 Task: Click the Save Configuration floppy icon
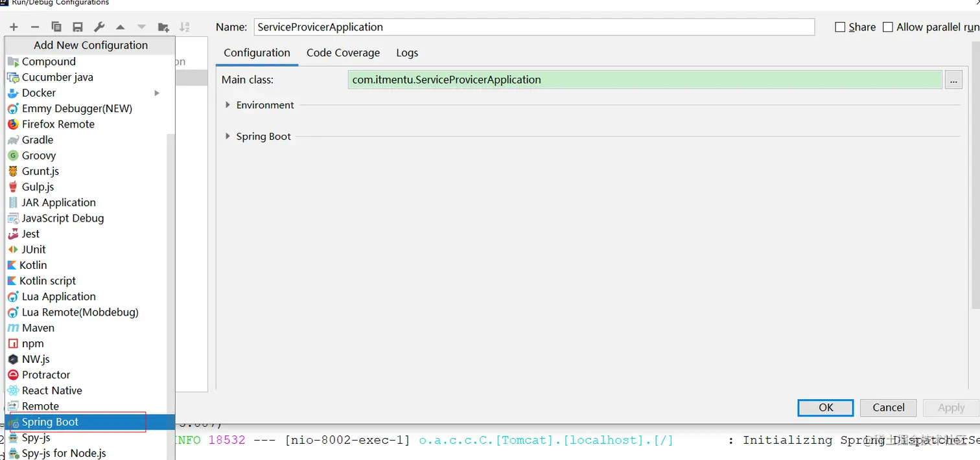78,27
